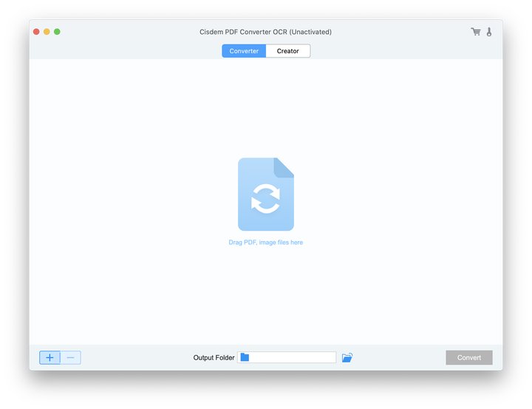This screenshot has width=532, height=409.
Task: Click the minus icon to remove files
Action: (71, 358)
